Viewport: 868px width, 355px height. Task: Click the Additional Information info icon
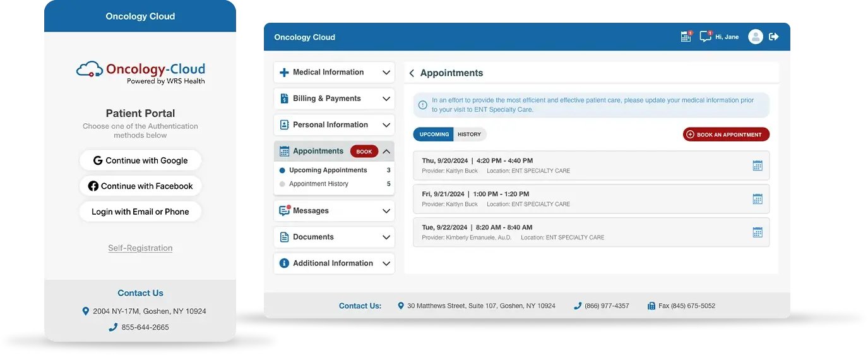pyautogui.click(x=284, y=263)
